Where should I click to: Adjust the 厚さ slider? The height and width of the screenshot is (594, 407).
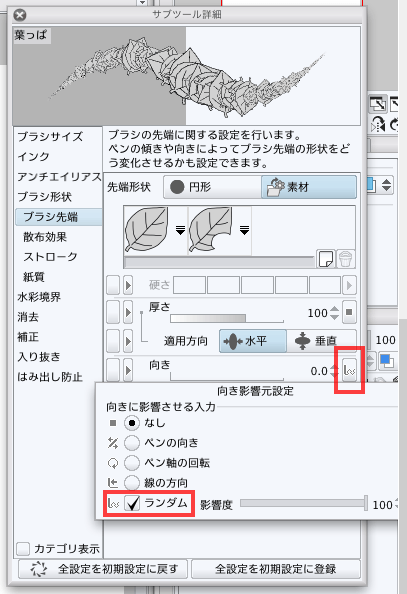227,318
